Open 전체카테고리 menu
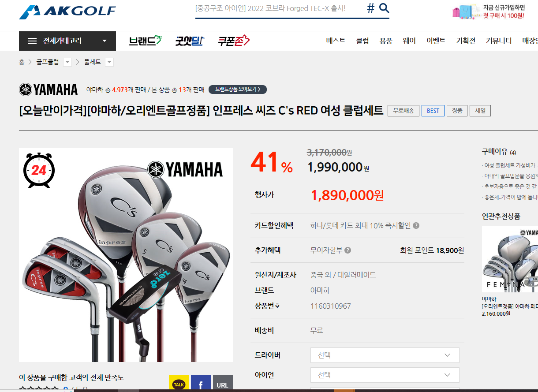The width and height of the screenshot is (538, 392). [x=67, y=41]
